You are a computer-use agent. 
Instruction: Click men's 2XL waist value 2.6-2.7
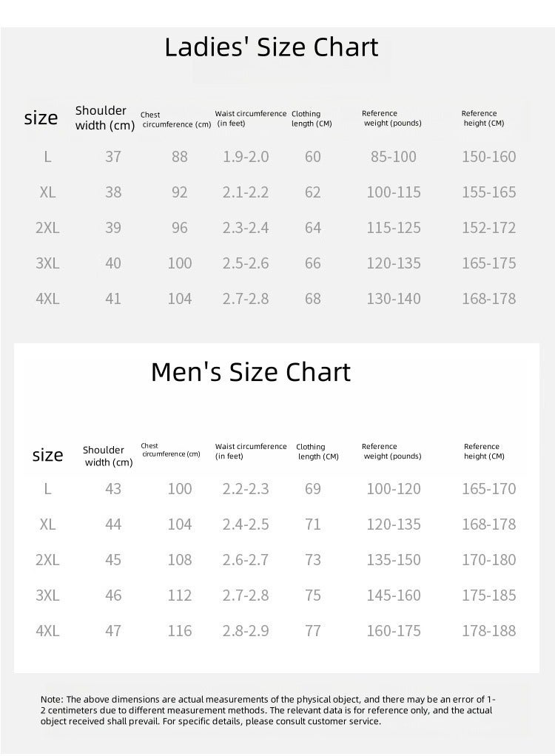tap(246, 560)
